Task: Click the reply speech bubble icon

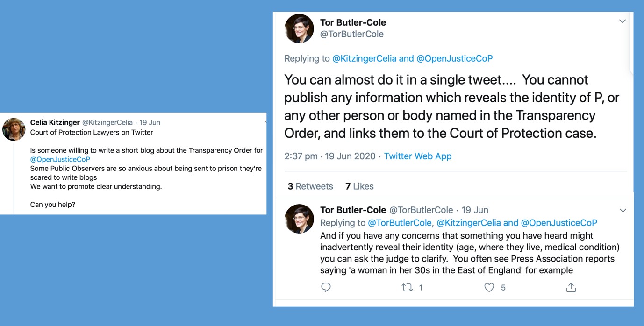Action: point(326,287)
